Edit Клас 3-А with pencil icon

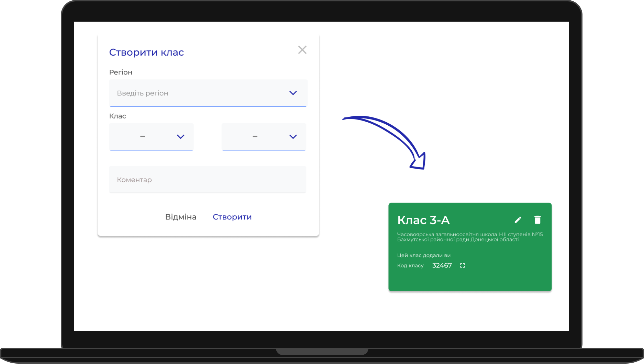pos(518,220)
